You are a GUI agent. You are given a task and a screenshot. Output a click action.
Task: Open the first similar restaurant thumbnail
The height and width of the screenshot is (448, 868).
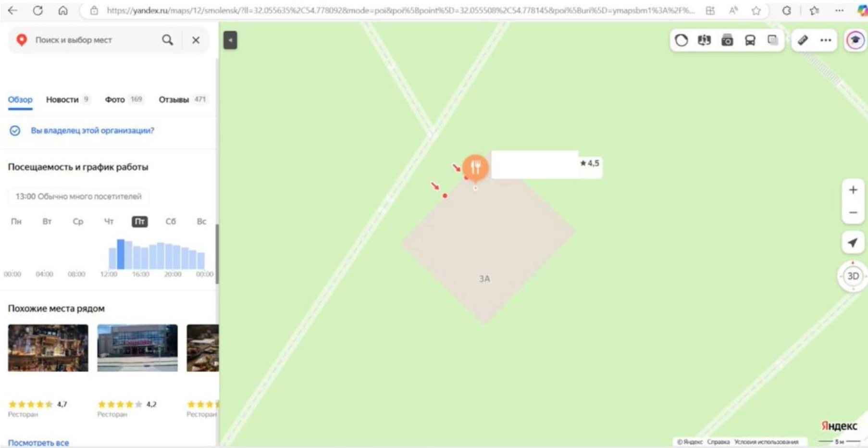(48, 348)
